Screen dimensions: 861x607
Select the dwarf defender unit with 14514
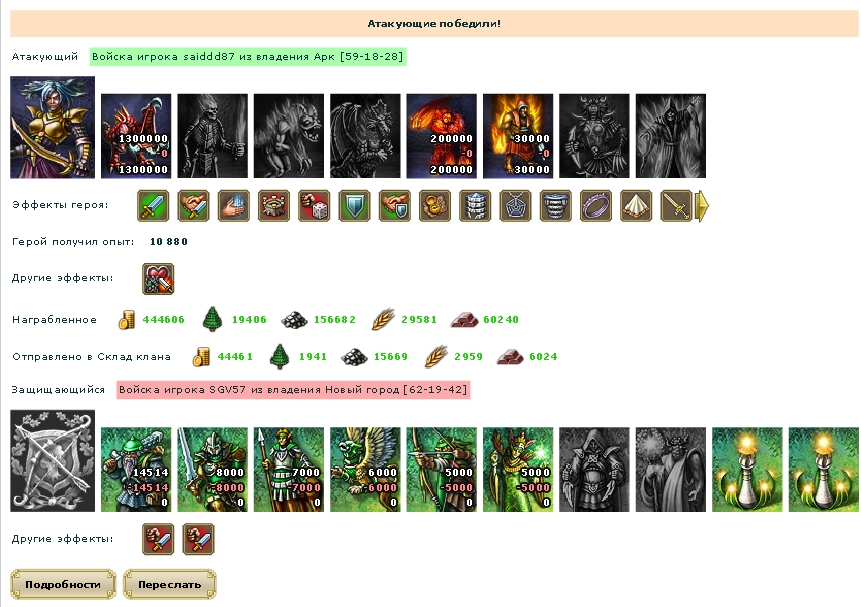136,470
